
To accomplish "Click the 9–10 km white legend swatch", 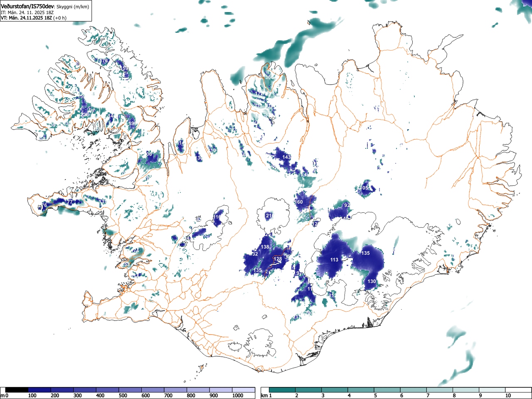I will click(x=493, y=390).
